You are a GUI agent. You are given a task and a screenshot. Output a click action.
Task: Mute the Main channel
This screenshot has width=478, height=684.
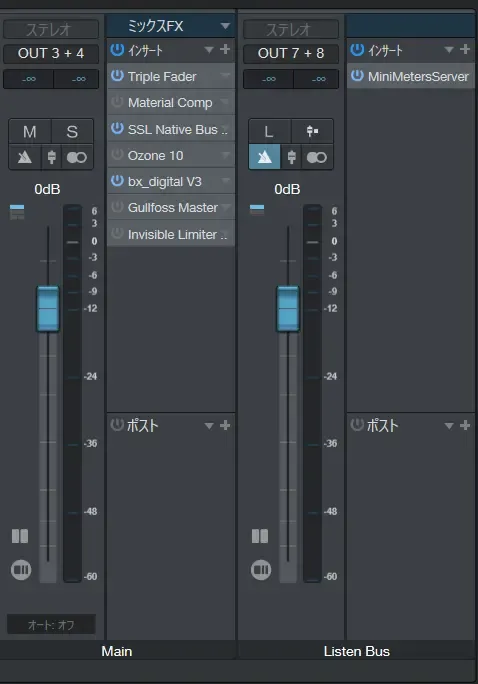point(30,132)
